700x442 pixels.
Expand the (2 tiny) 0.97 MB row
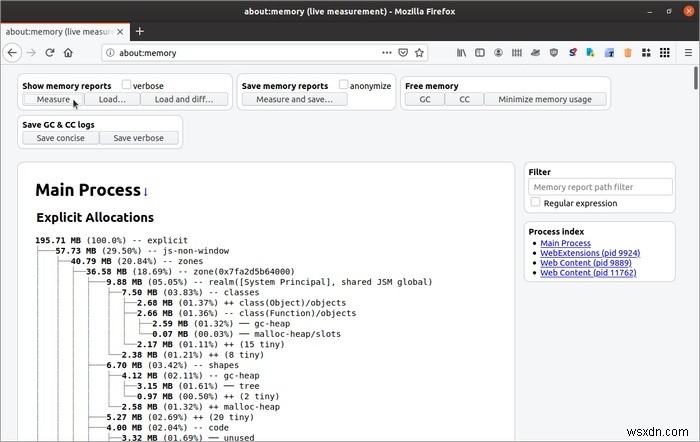(x=208, y=396)
